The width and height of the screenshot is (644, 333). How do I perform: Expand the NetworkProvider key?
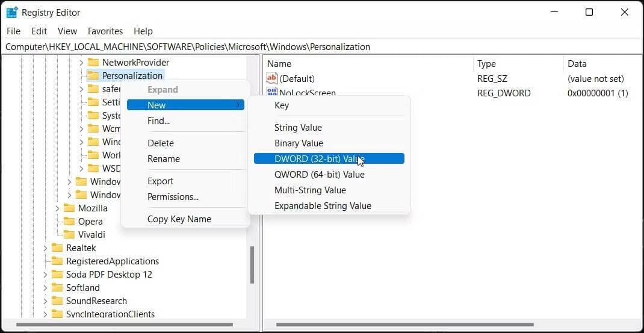coord(81,63)
